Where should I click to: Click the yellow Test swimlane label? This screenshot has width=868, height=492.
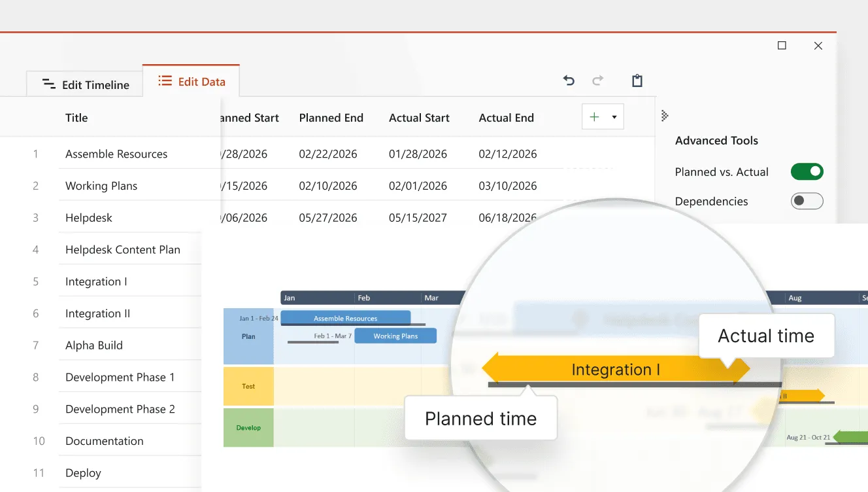(x=248, y=386)
